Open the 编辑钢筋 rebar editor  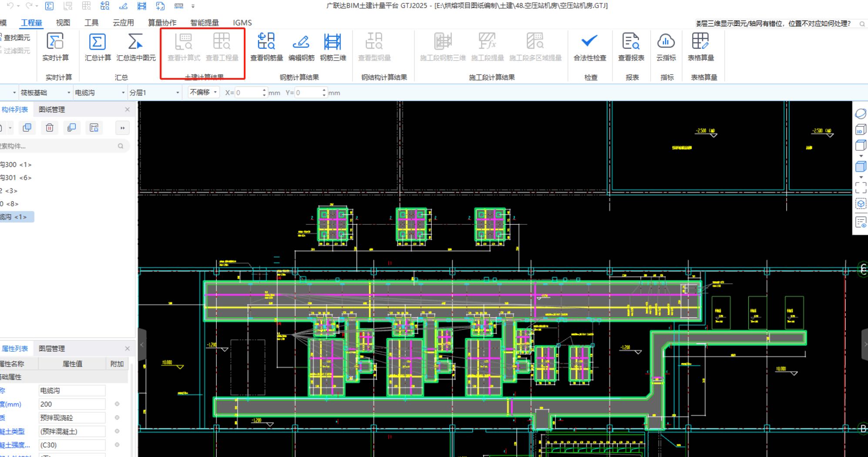tap(301, 47)
